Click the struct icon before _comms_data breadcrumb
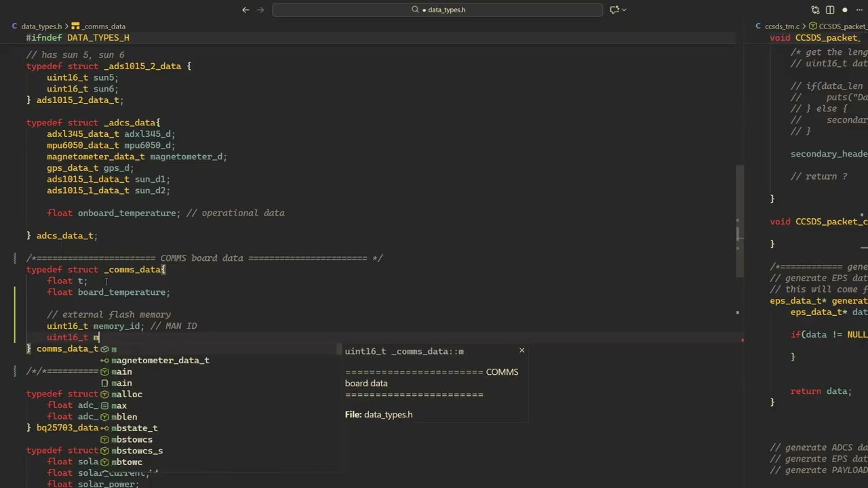The image size is (868, 488). pyautogui.click(x=75, y=26)
